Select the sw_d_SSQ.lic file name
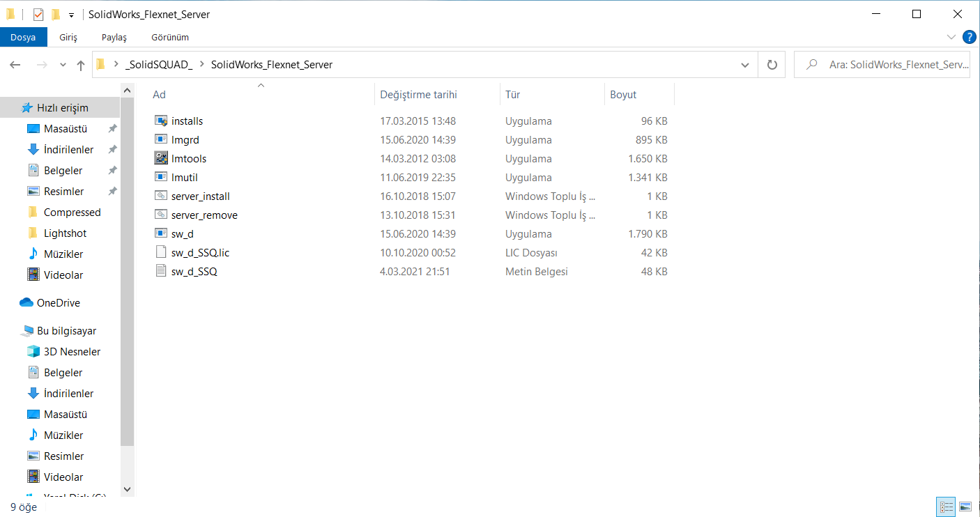The width and height of the screenshot is (980, 517). tap(200, 253)
